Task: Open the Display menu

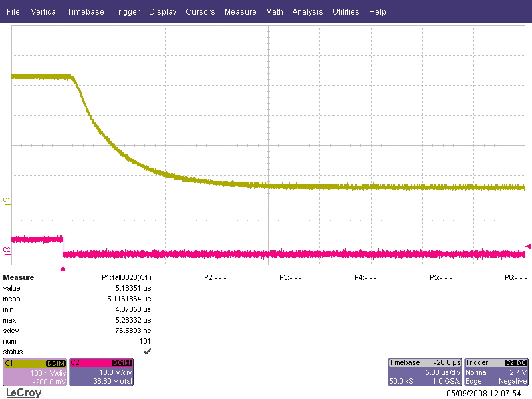Action: tap(162, 12)
